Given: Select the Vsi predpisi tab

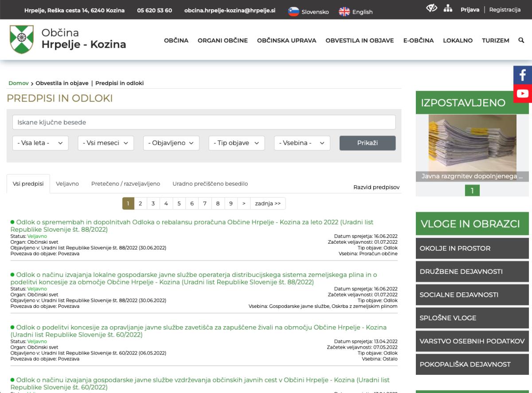Looking at the screenshot, I should (28, 184).
